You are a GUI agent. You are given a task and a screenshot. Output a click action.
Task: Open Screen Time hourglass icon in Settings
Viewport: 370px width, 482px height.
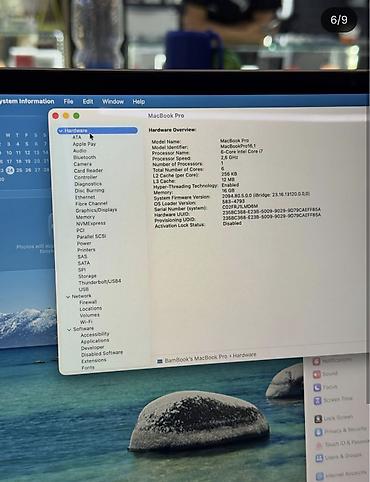pyautogui.click(x=317, y=400)
